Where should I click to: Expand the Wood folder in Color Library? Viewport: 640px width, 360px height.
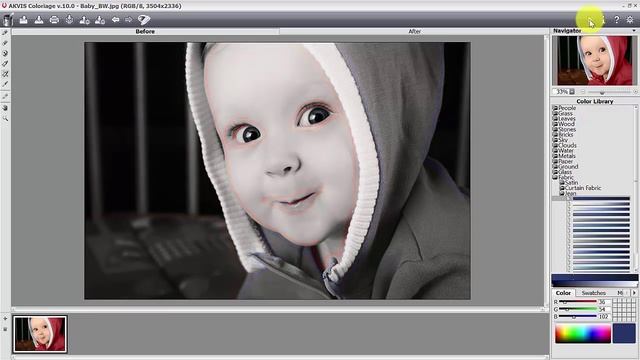point(555,124)
